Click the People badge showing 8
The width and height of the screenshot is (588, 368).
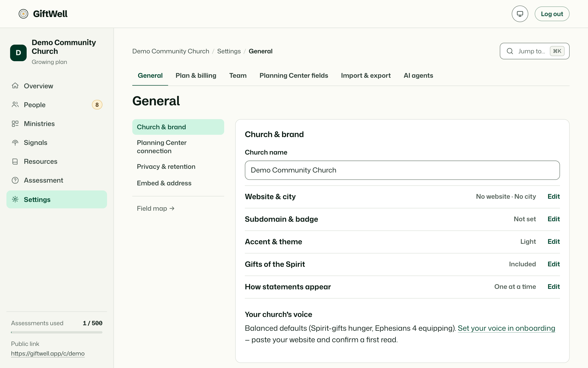pyautogui.click(x=97, y=105)
